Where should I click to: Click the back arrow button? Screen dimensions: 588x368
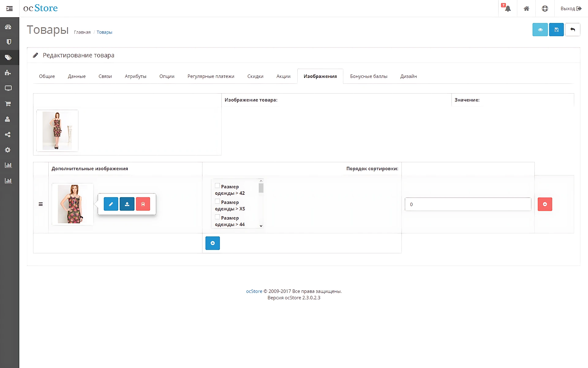pos(572,30)
